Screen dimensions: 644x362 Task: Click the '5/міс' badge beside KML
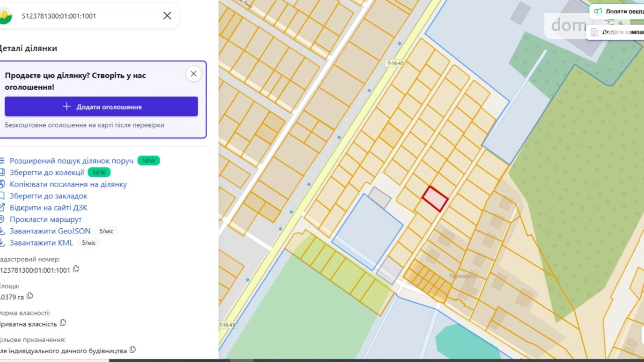click(x=88, y=243)
